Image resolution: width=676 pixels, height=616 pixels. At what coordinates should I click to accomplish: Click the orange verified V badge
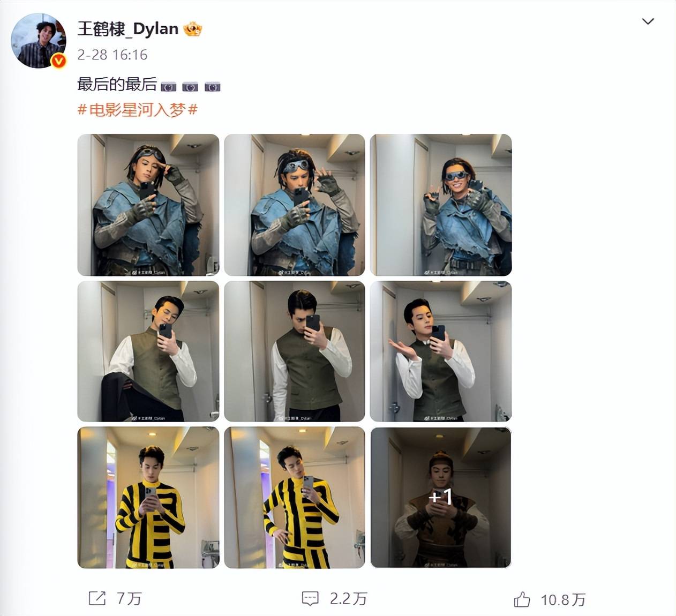[x=58, y=61]
